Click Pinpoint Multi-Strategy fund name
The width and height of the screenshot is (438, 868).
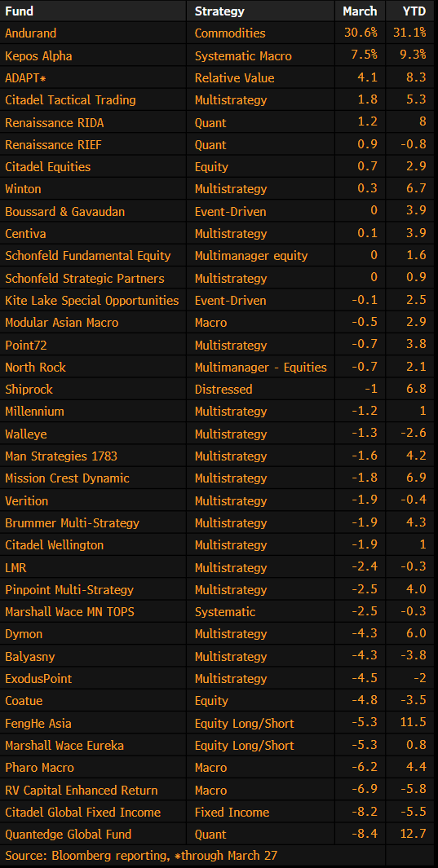69,590
